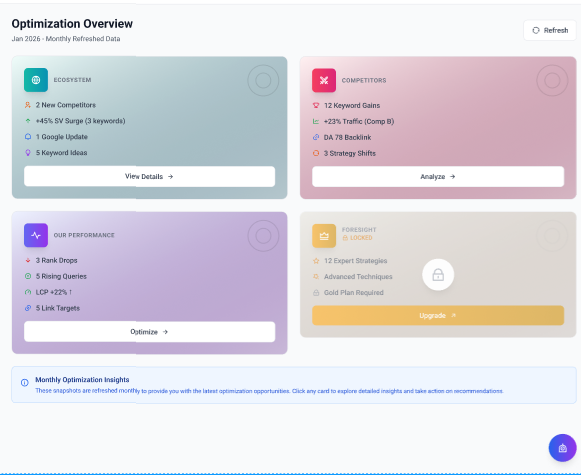Screen dimensions: 581x475
Task: Click the trophy icon beside 12 Keyword Gains
Action: tap(316, 106)
